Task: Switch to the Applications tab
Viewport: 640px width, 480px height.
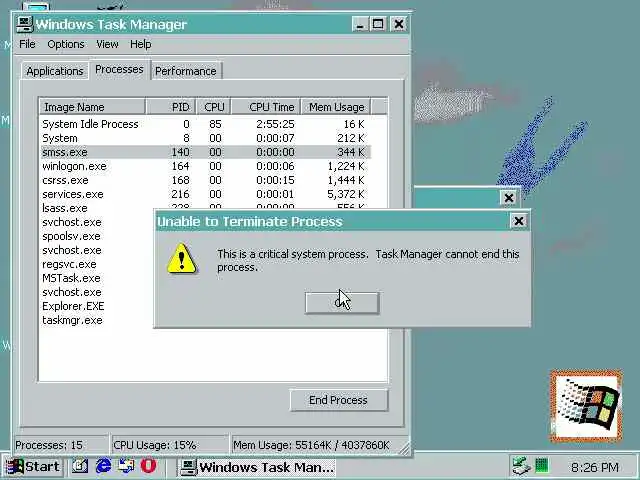Action: [x=55, y=71]
